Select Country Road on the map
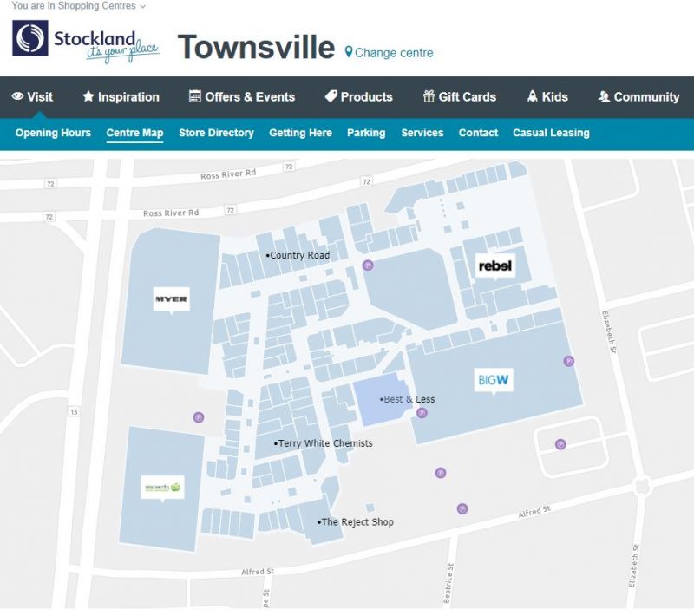 coord(298,255)
